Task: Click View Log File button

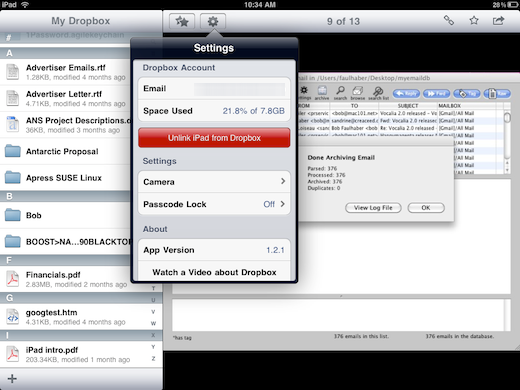Action: 373,208
